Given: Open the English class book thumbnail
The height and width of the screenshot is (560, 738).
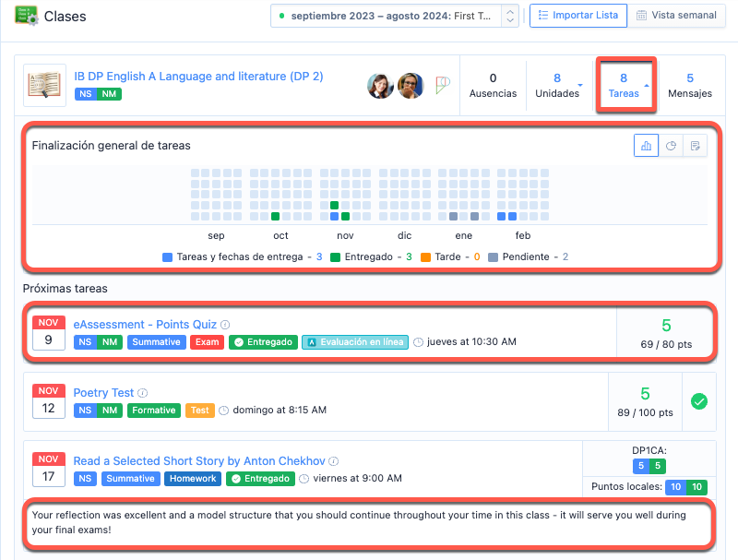Looking at the screenshot, I should click(x=44, y=85).
